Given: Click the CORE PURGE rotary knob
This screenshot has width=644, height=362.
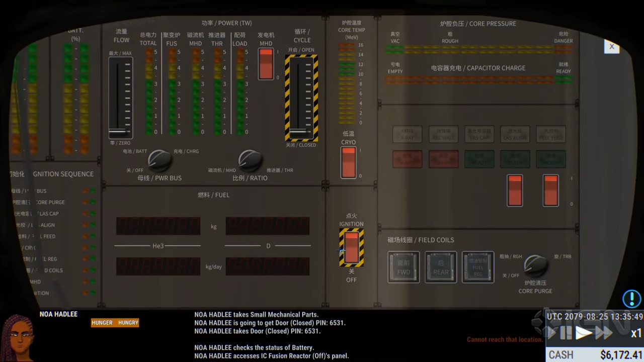Looking at the screenshot, I should pyautogui.click(x=535, y=265).
